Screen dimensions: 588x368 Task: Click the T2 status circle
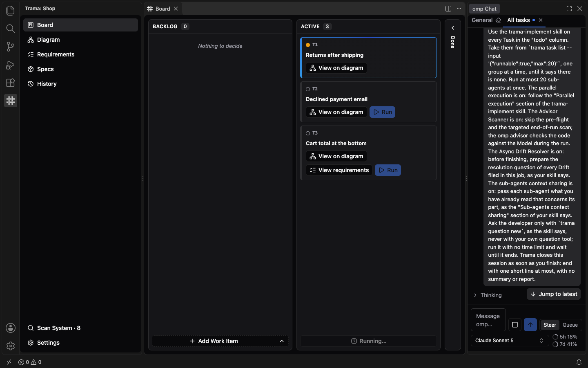[x=308, y=89]
